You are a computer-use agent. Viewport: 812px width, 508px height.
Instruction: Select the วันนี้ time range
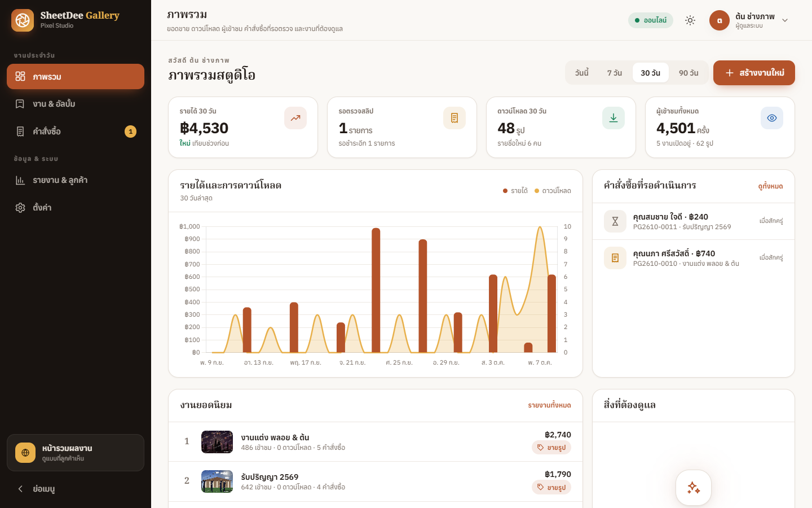[582, 73]
